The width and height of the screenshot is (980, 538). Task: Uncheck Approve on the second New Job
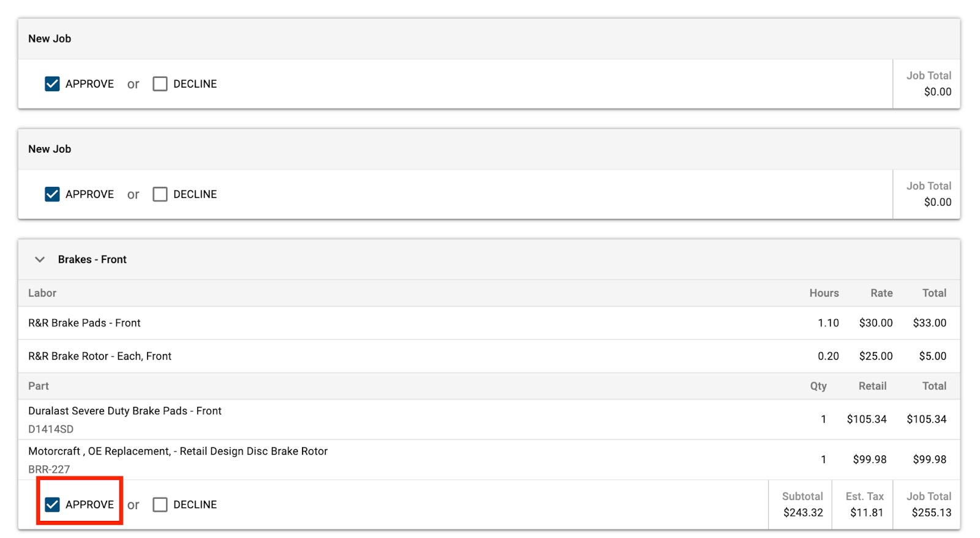click(x=52, y=194)
